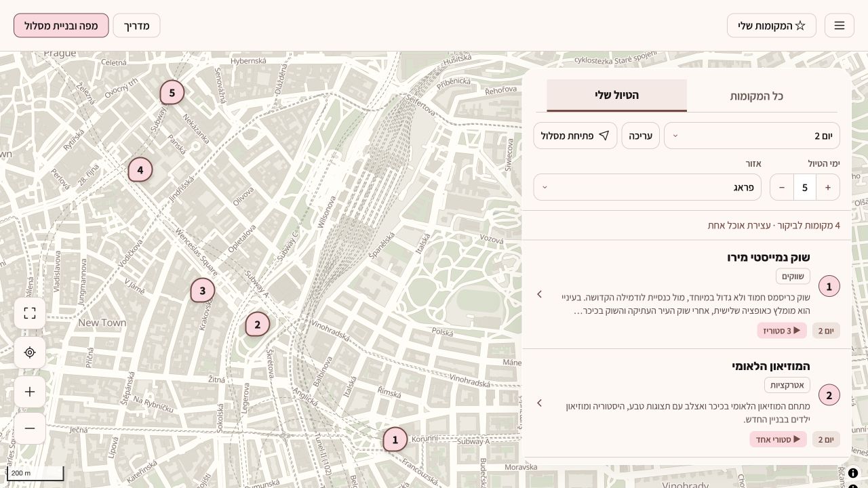Screen dimensions: 868x488
Task: Select list number 1 circle badge
Action: [829, 287]
